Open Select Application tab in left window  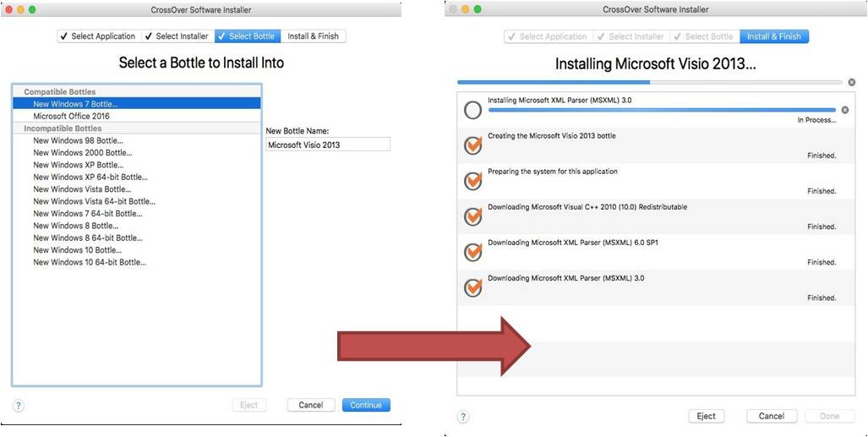tap(99, 36)
